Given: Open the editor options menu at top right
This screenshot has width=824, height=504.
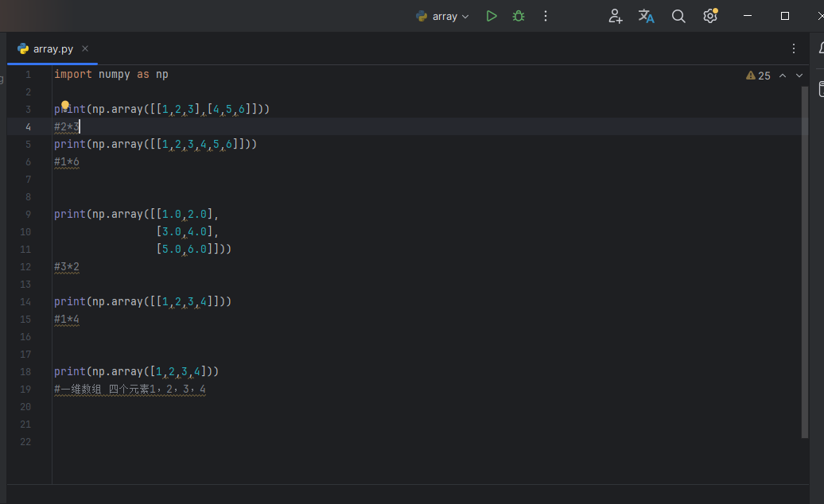Looking at the screenshot, I should coord(793,48).
